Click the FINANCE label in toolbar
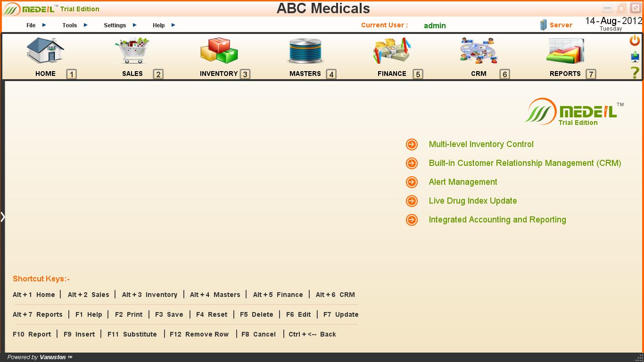The image size is (644, 362). coord(392,74)
